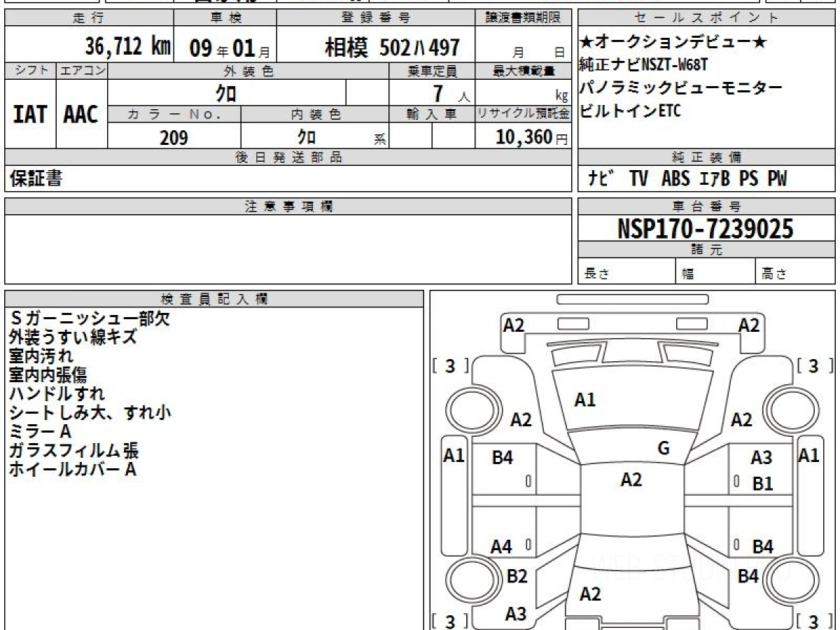This screenshot has width=840, height=630.
Task: Click inspector note シートしみ大、すれ小
Action: coord(90,413)
